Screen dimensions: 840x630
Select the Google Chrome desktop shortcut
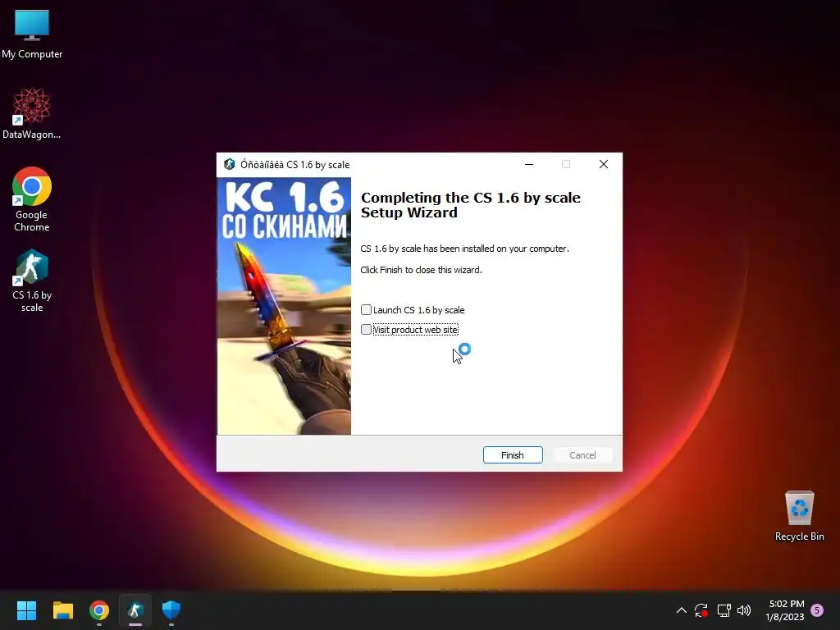tap(32, 200)
